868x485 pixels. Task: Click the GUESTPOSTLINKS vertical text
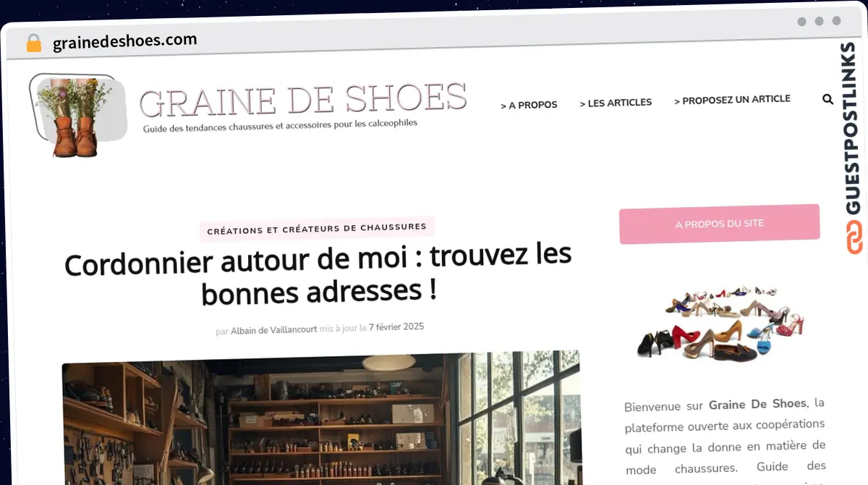(854, 127)
